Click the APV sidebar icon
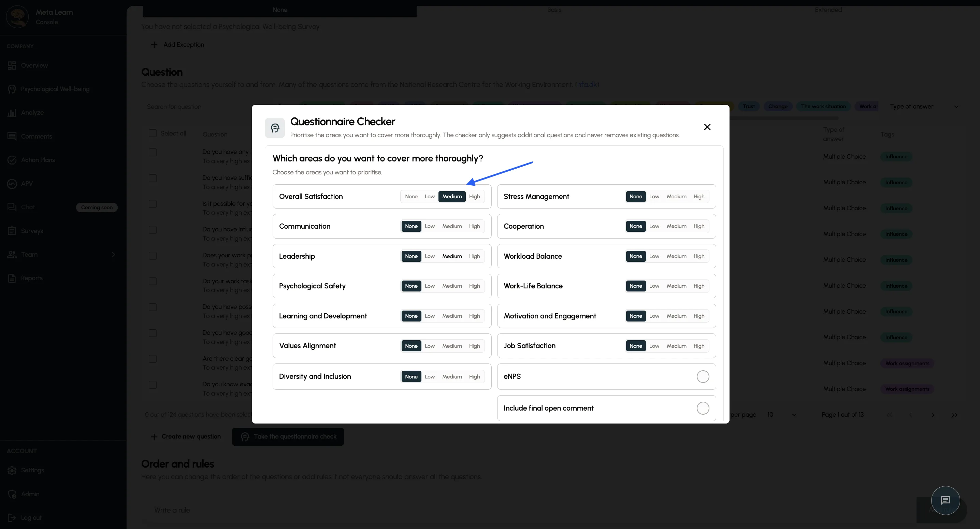 pyautogui.click(x=12, y=183)
